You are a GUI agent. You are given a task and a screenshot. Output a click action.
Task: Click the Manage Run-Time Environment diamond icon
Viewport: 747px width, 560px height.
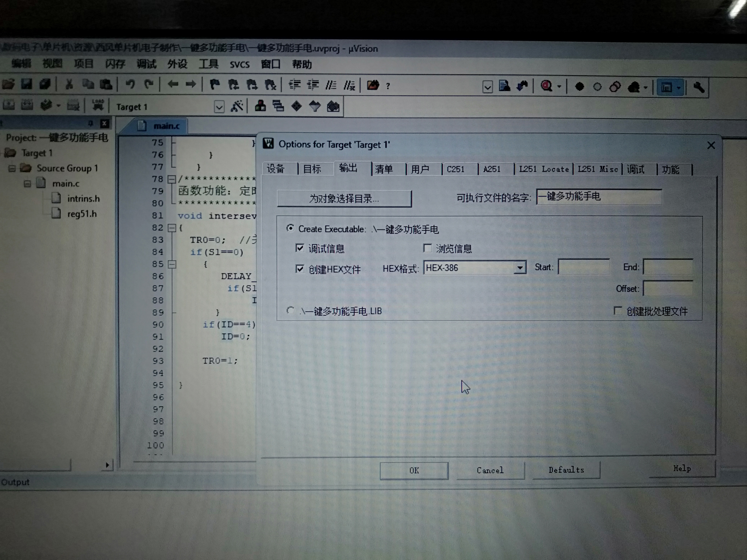pos(296,107)
